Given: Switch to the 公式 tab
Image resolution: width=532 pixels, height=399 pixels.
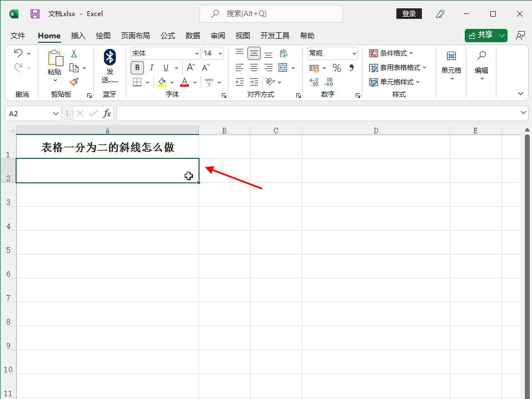Looking at the screenshot, I should tap(168, 36).
